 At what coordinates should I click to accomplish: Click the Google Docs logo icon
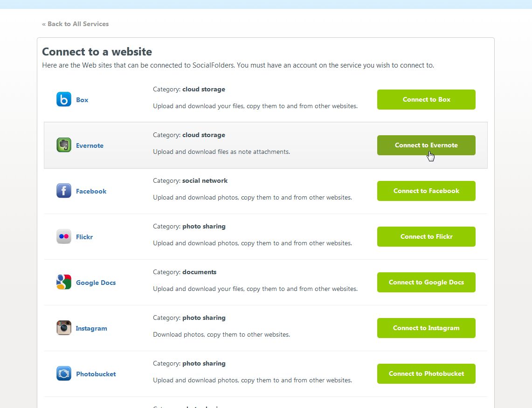click(64, 282)
